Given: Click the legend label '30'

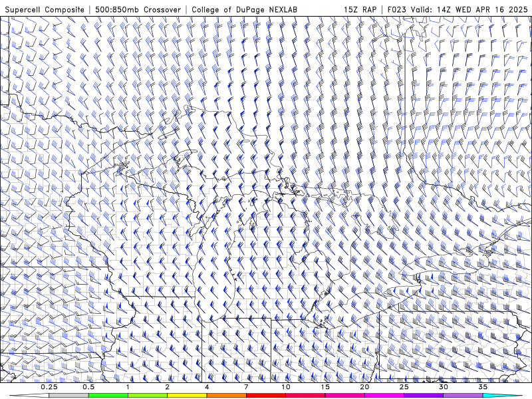Looking at the screenshot, I should pyautogui.click(x=443, y=387).
